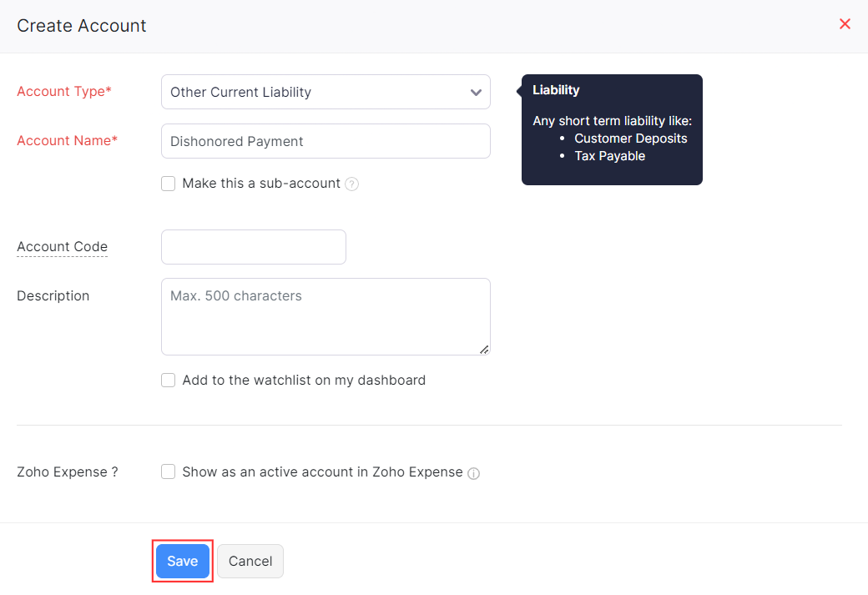Click the Create Account dialog title

(81, 26)
